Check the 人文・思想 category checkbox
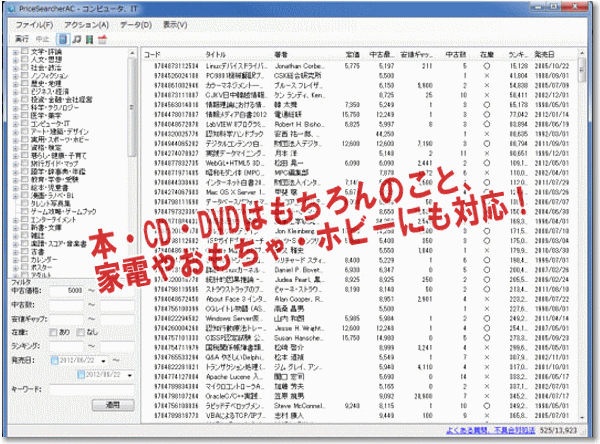This screenshot has width=600, height=444. [x=25, y=59]
